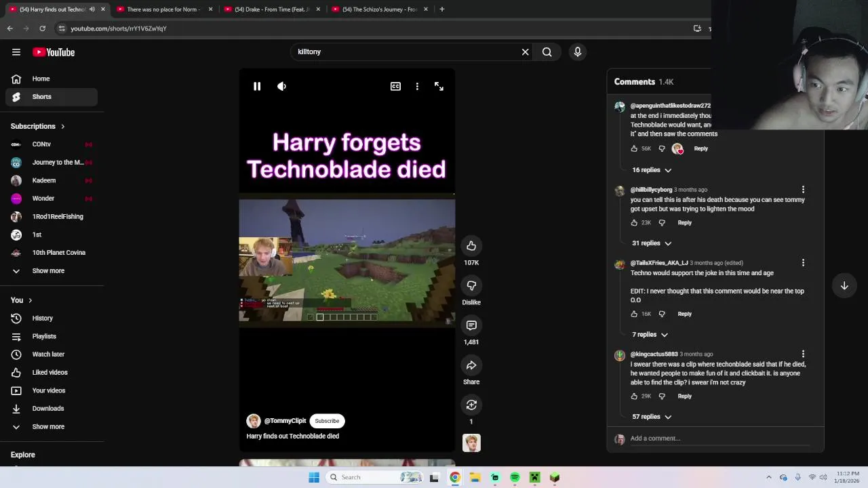Pause the Short video
Image resolution: width=868 pixels, height=488 pixels.
[257, 86]
